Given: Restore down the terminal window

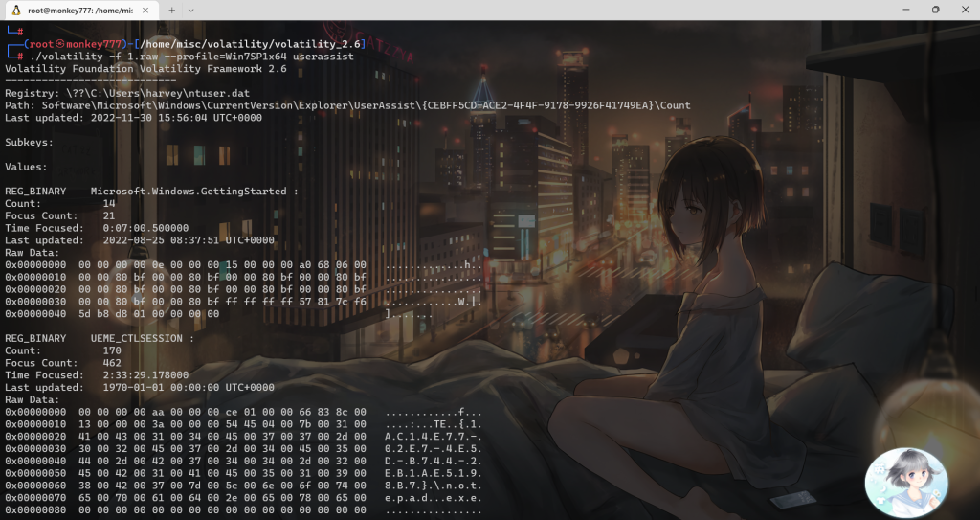Looking at the screenshot, I should pos(935,10).
